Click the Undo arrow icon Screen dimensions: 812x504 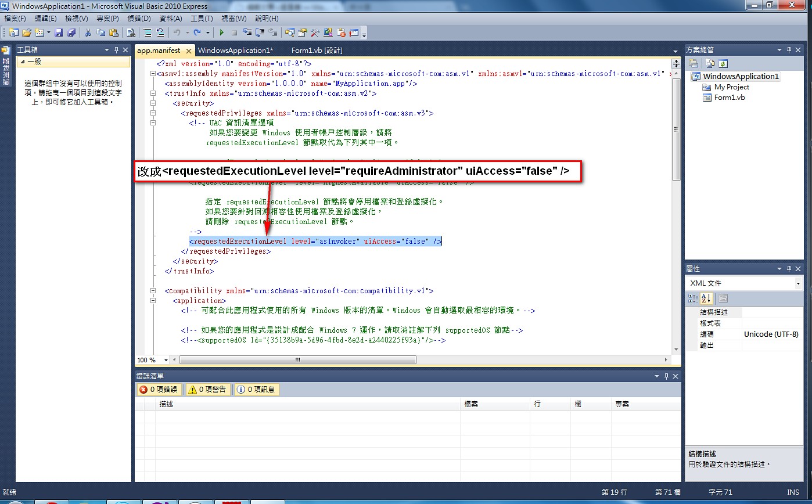click(x=177, y=33)
